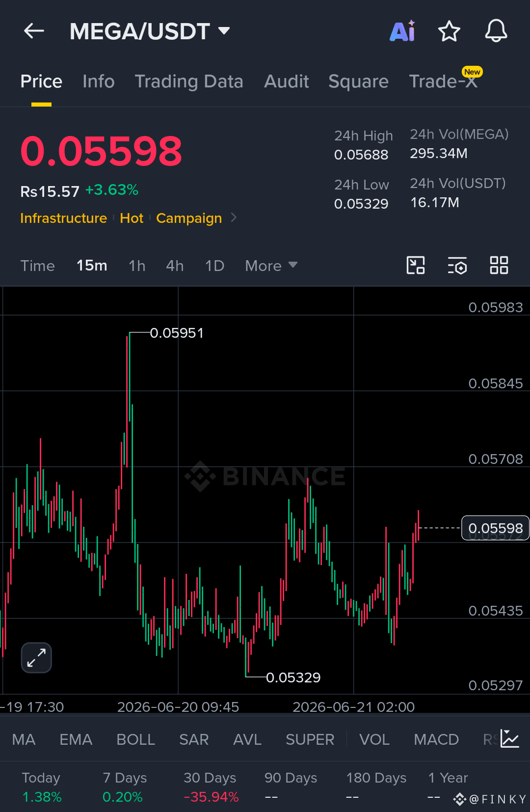Toggle the MACD indicator
This screenshot has width=530, height=812.
click(x=436, y=739)
